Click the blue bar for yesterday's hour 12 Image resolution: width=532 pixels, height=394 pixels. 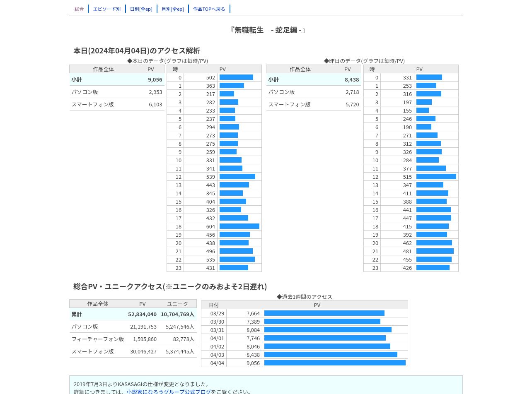[x=436, y=177]
